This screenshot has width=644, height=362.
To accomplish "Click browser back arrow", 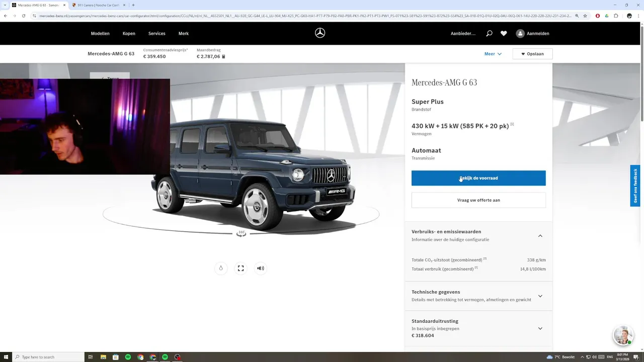I will click(x=6, y=16).
